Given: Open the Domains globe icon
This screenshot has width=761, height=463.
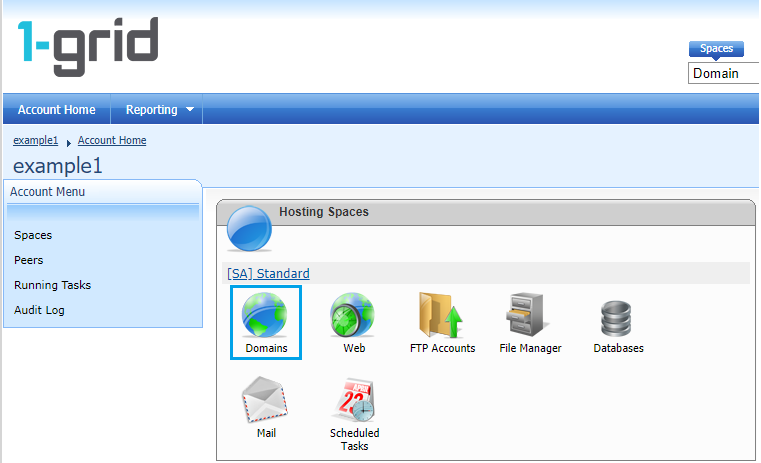Looking at the screenshot, I should 265,314.
